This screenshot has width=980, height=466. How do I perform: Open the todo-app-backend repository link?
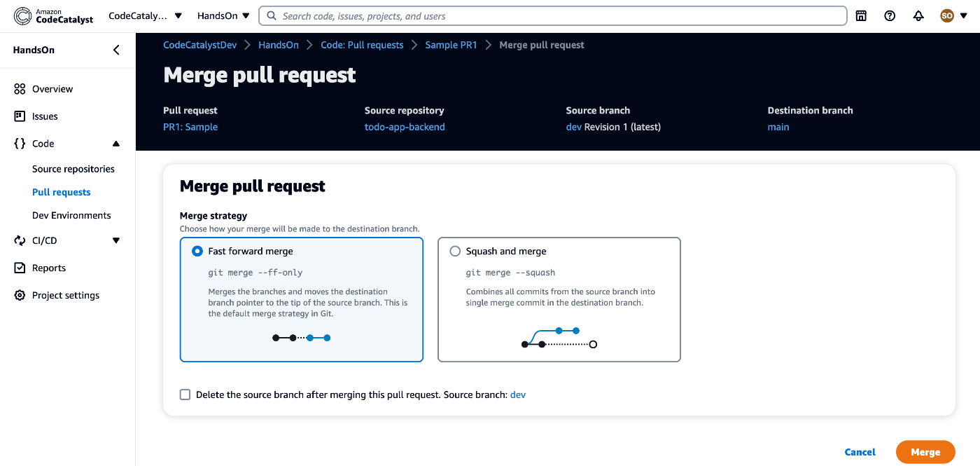pos(405,127)
